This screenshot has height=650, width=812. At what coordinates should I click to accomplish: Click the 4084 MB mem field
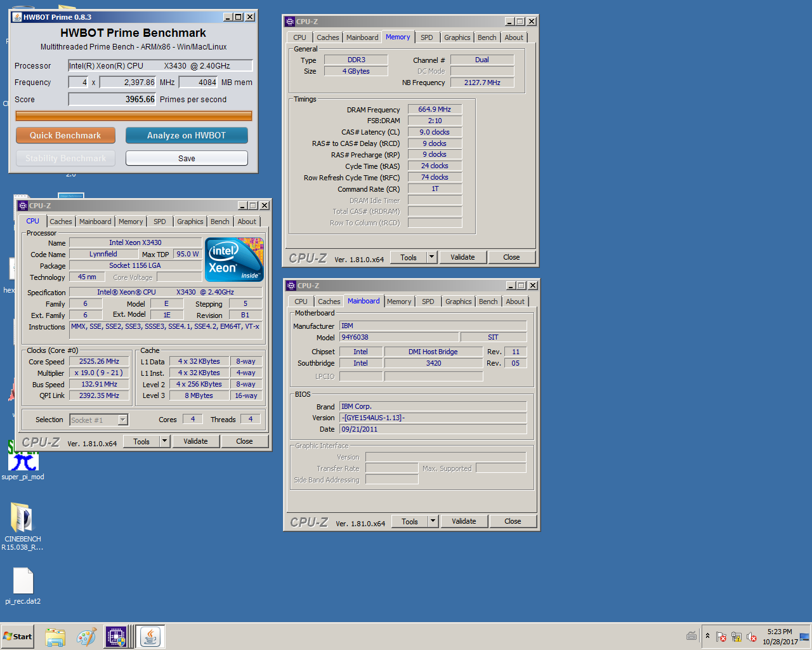(x=199, y=82)
